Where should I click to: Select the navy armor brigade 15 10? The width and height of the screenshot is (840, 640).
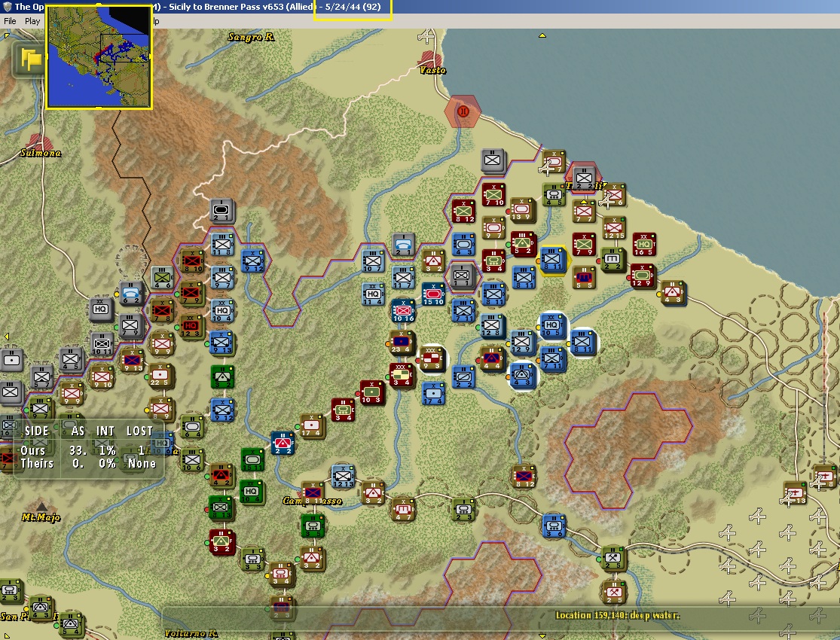[433, 294]
